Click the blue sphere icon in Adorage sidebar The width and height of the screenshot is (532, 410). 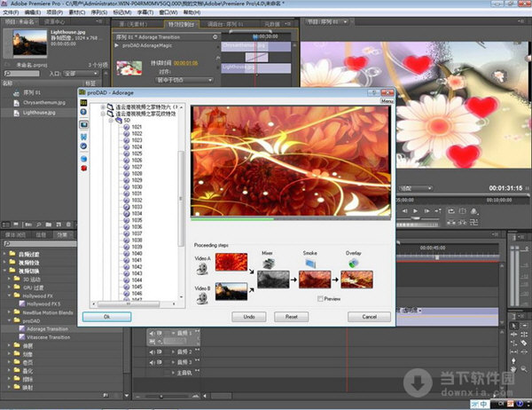pyautogui.click(x=84, y=159)
